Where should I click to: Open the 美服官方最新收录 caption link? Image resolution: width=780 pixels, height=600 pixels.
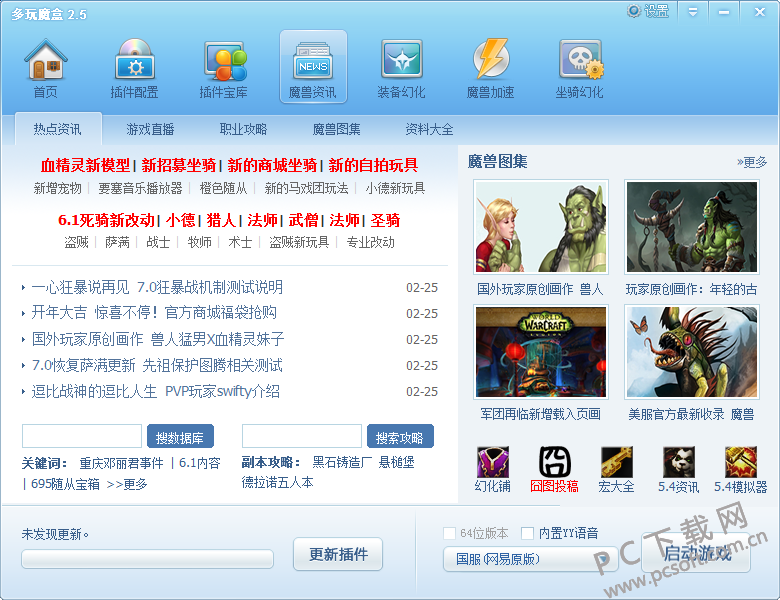691,414
